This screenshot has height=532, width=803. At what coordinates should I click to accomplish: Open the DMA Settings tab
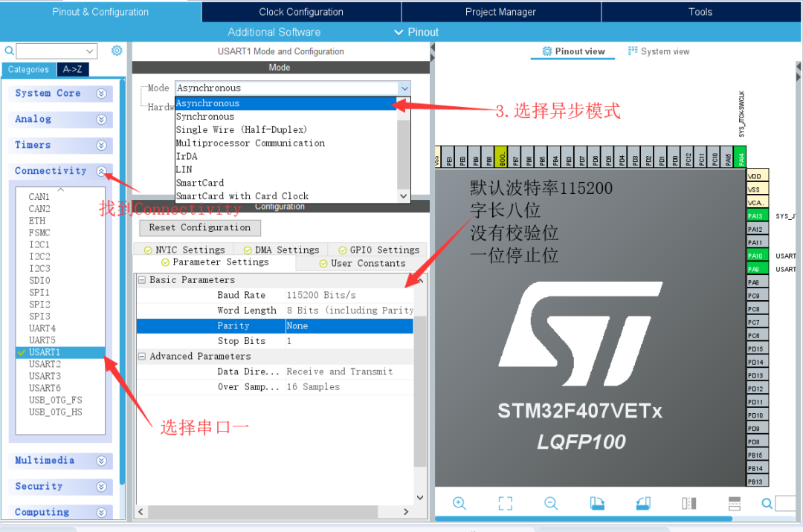[281, 250]
